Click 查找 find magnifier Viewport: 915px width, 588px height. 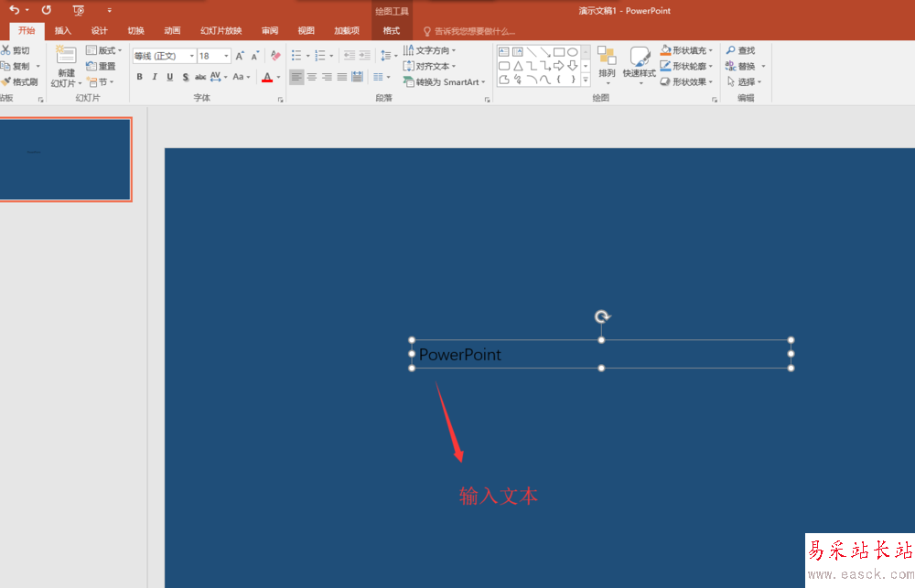(x=740, y=50)
